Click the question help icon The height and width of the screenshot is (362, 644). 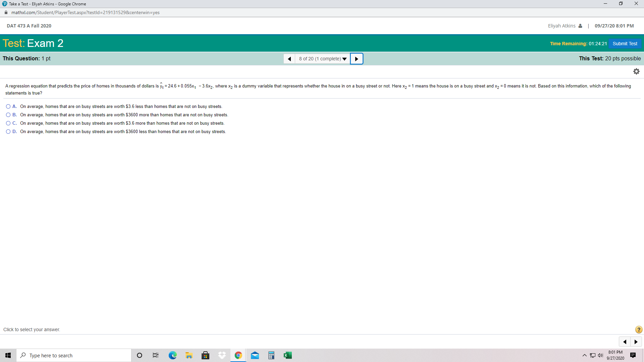[638, 329]
